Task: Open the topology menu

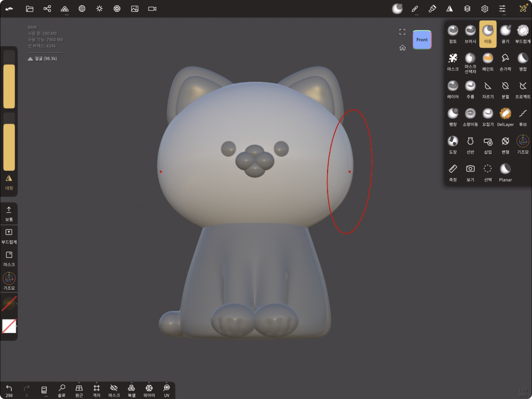Action: (x=65, y=8)
